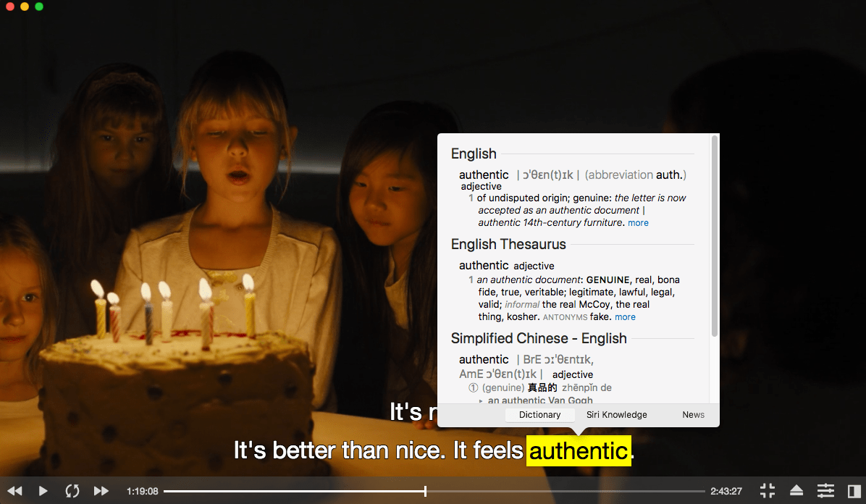Toggle the loop repeat icon

(72, 491)
